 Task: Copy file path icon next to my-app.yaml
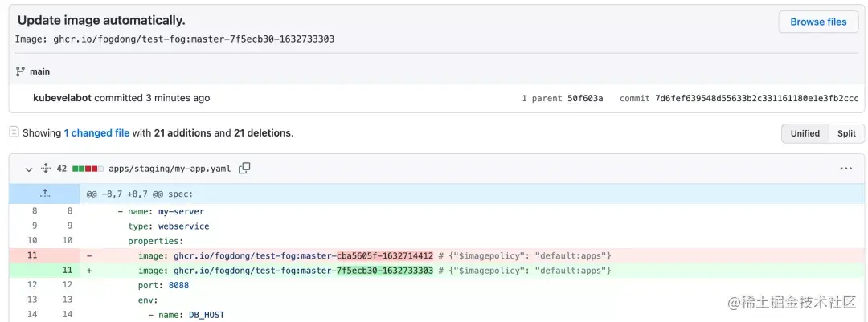click(x=244, y=168)
